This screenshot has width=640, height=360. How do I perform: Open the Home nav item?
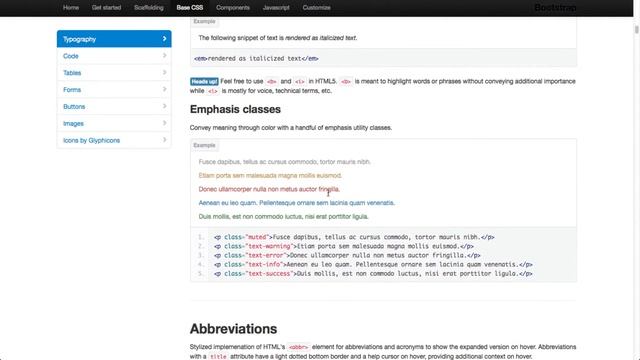(71, 7)
